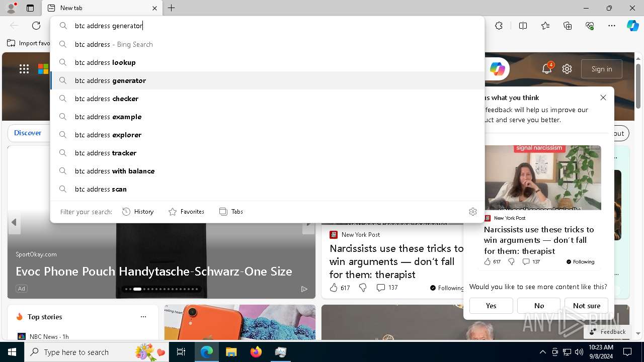The image size is (644, 362).
Task: Open Browser essentials heart icon
Action: coord(590,26)
